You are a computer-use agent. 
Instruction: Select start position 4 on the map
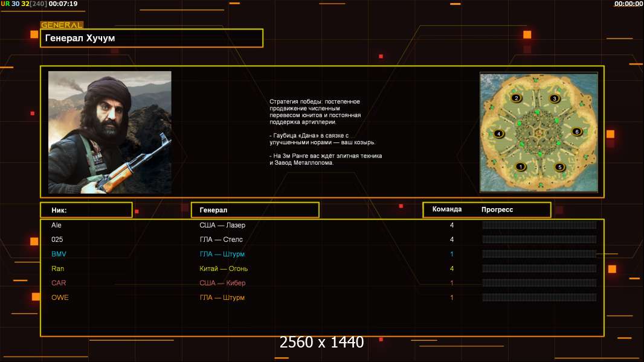tap(498, 133)
